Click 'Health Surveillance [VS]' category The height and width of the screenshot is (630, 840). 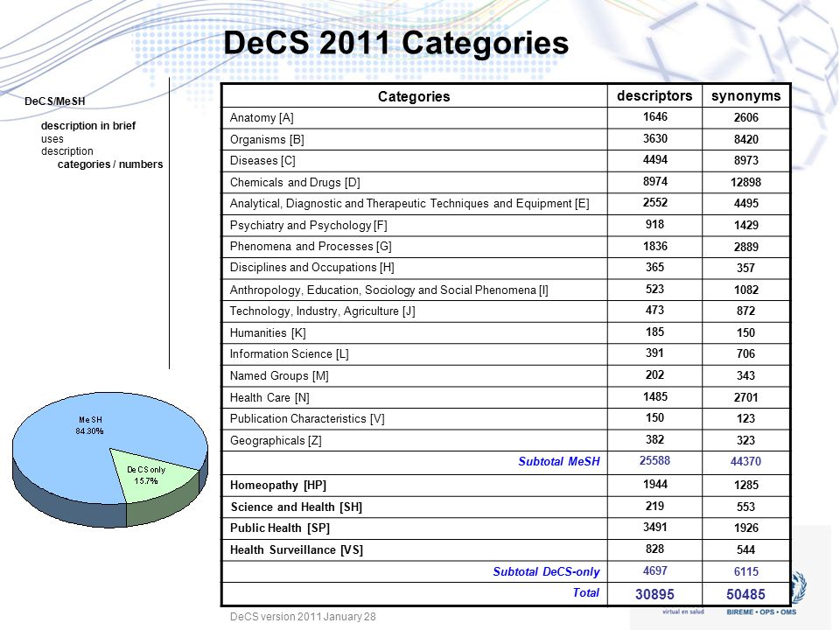coord(297,550)
